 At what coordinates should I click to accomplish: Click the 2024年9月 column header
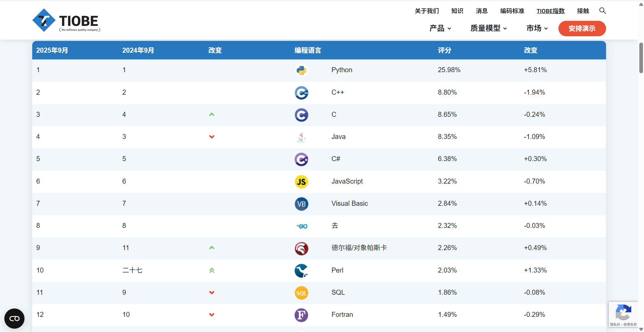pos(138,50)
